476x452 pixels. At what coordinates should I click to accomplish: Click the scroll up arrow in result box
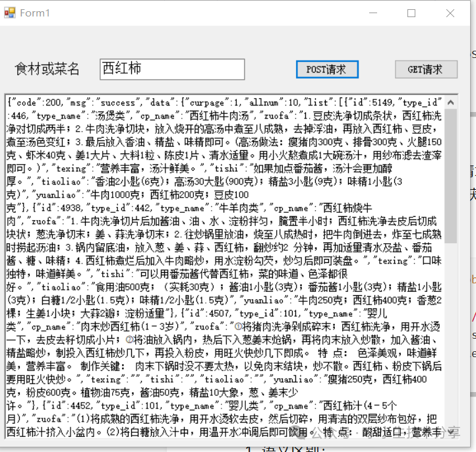(451, 103)
